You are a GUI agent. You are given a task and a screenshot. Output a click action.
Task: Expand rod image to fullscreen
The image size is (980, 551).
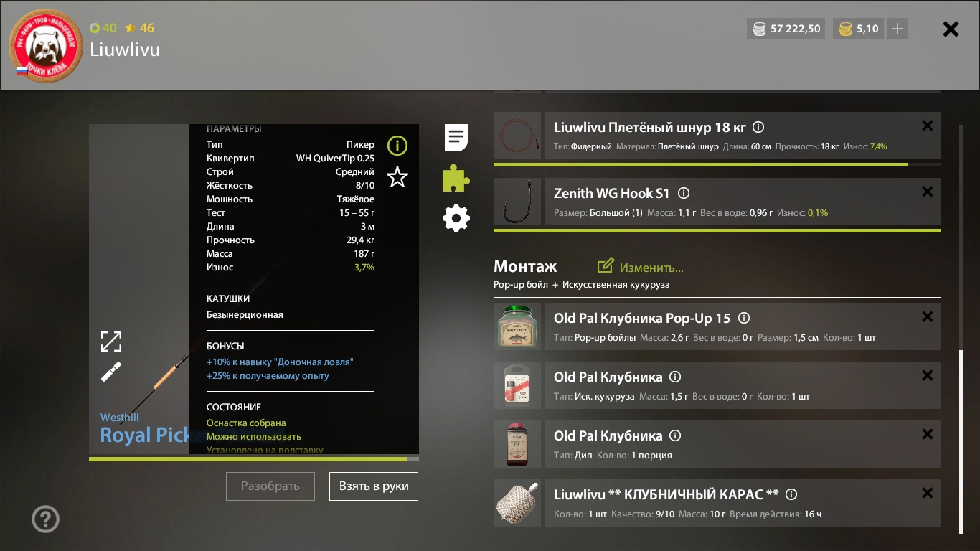coord(111,342)
